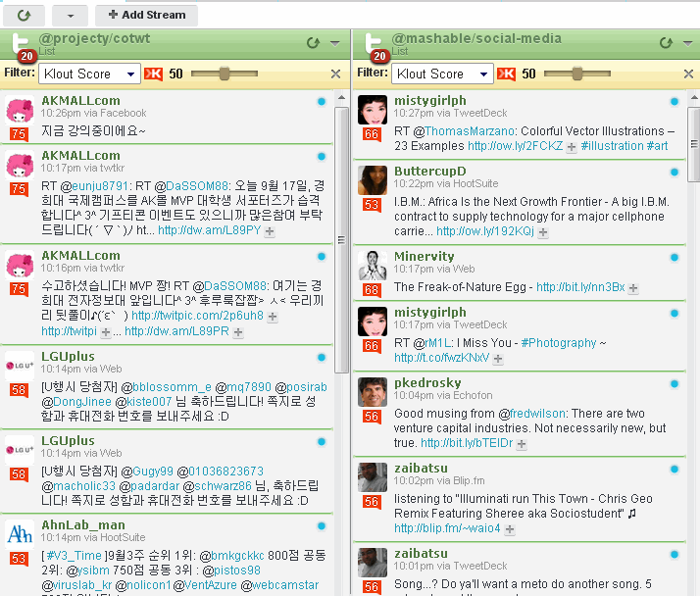
Task: Open the bit.ly/bTEIDr link
Action: (467, 443)
